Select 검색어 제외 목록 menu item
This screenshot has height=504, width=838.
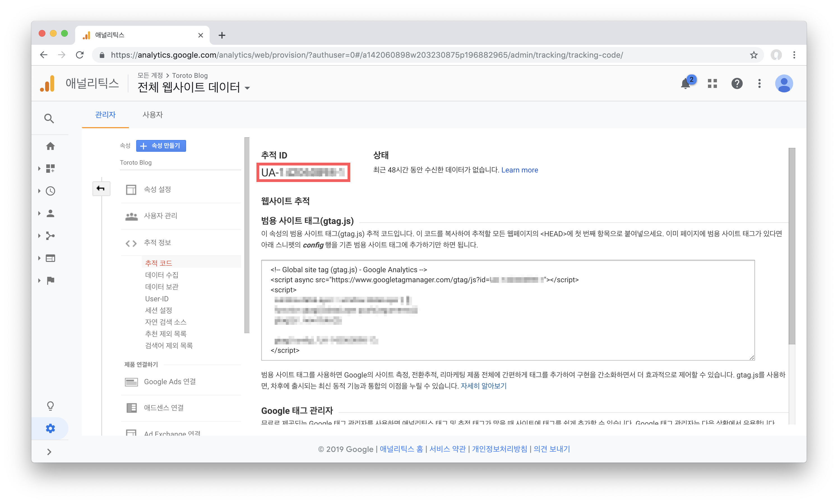[x=169, y=346]
